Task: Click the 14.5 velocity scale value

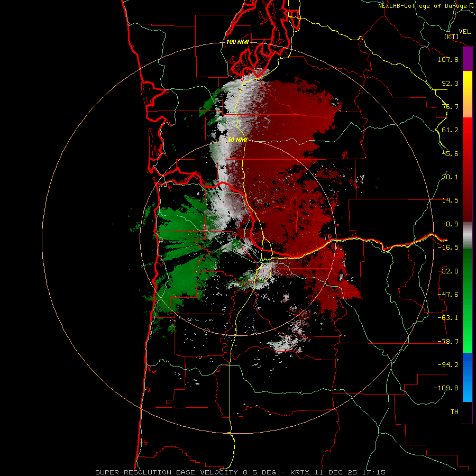Action: coord(450,200)
